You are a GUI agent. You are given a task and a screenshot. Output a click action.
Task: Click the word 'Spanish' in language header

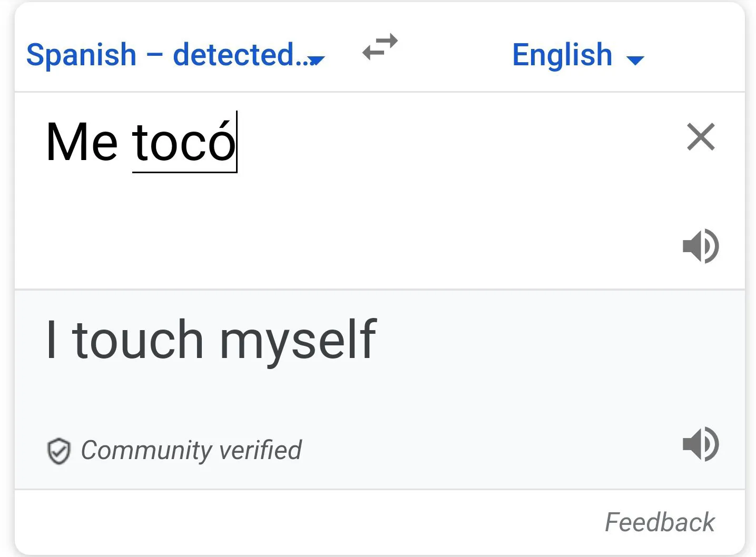pyautogui.click(x=82, y=55)
